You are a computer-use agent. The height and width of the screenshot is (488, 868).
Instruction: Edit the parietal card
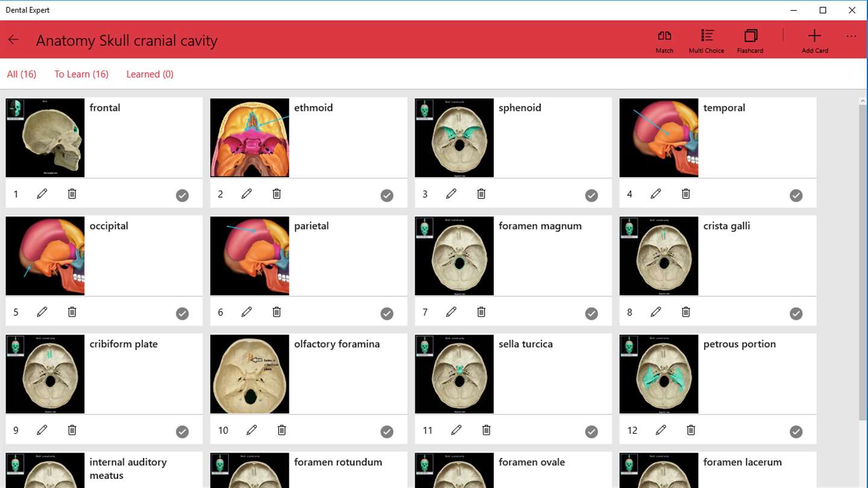coord(247,312)
